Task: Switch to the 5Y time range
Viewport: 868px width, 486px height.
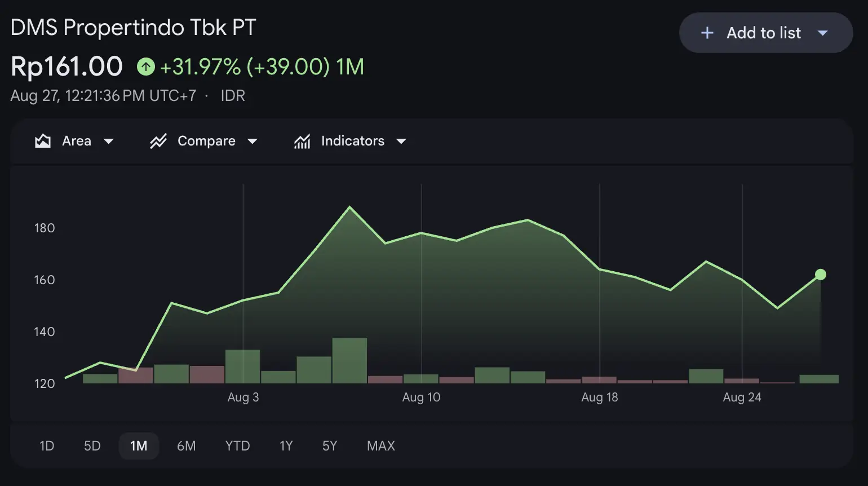Action: (330, 446)
